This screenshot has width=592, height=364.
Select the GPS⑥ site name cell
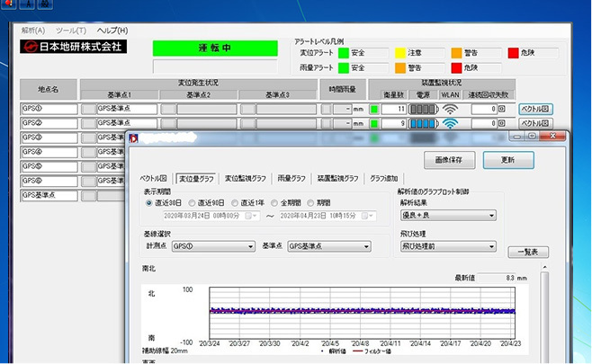click(49, 181)
